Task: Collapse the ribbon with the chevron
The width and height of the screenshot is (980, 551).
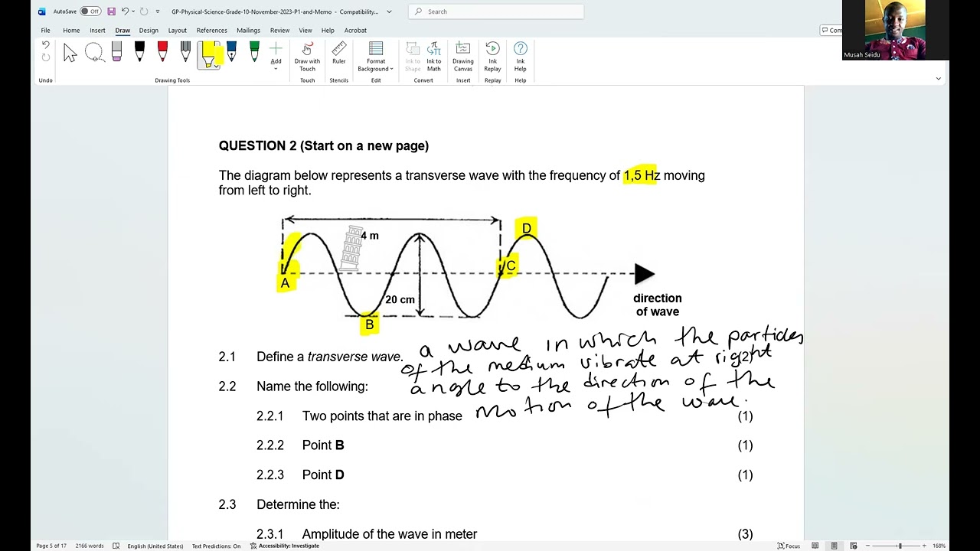Action: pos(938,79)
